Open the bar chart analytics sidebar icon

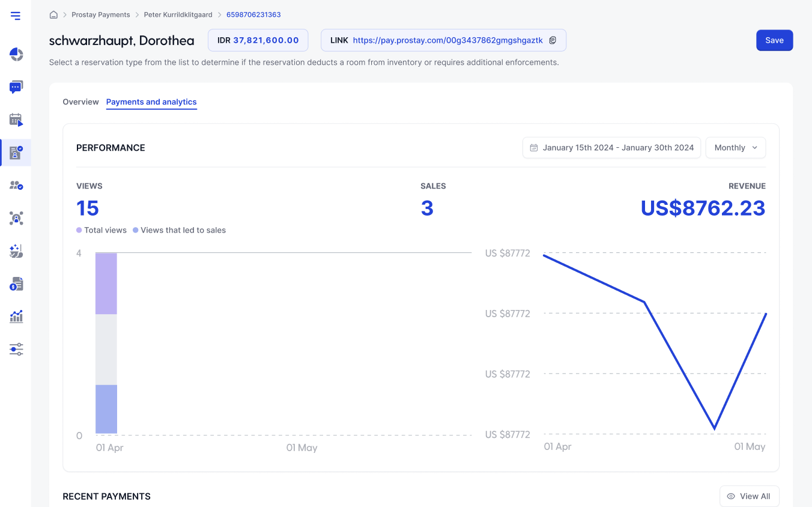tap(16, 316)
